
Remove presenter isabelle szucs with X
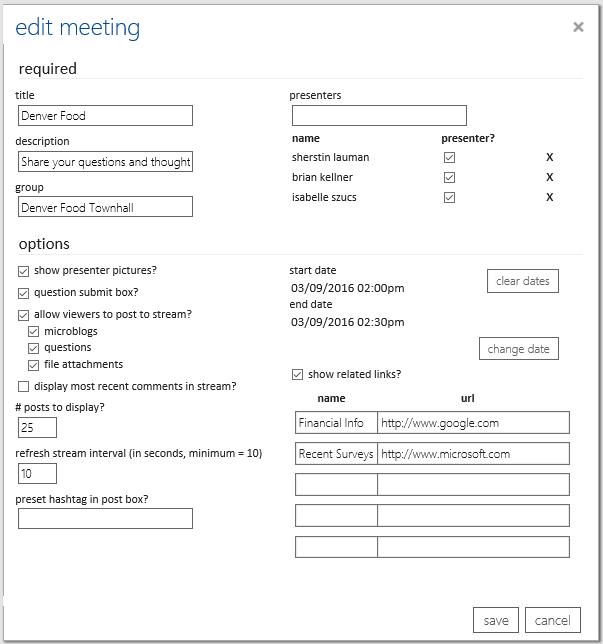click(x=549, y=197)
